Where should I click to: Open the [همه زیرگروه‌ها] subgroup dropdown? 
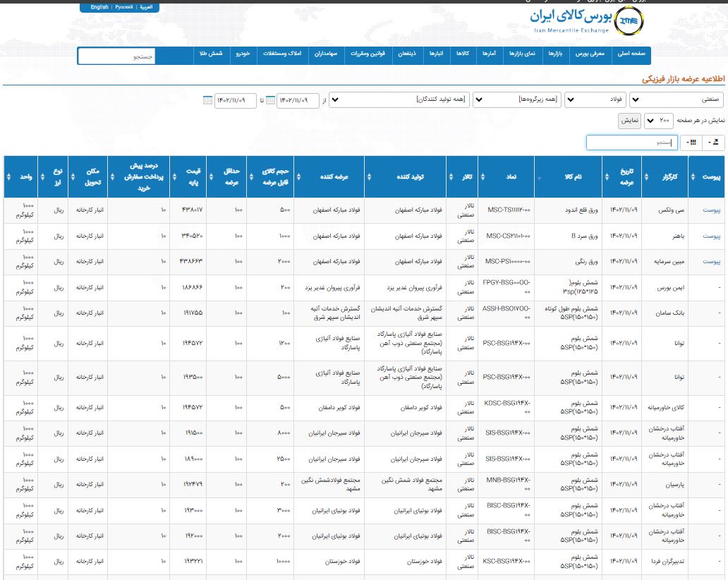[x=517, y=99]
